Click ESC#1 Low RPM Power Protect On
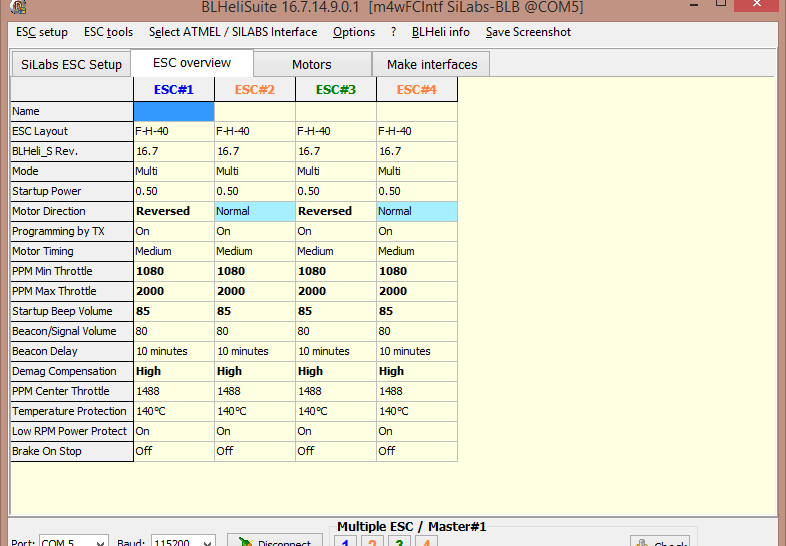The image size is (786, 546). click(x=174, y=431)
